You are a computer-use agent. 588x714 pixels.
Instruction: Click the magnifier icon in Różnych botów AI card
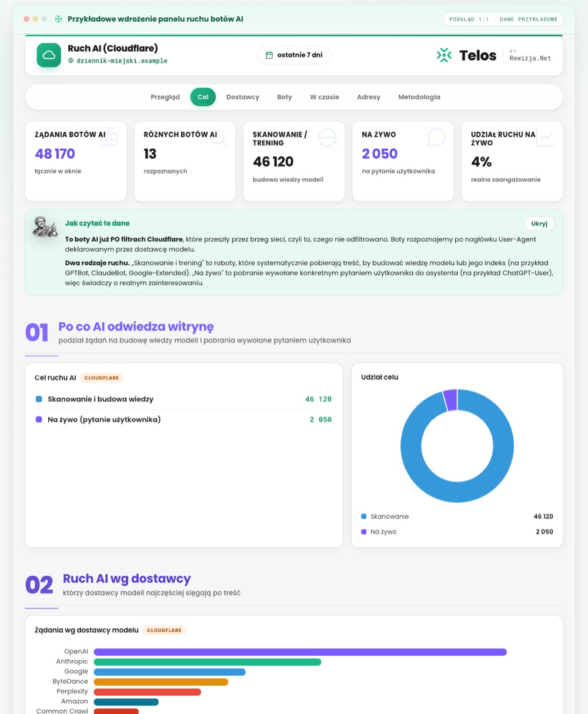click(218, 138)
